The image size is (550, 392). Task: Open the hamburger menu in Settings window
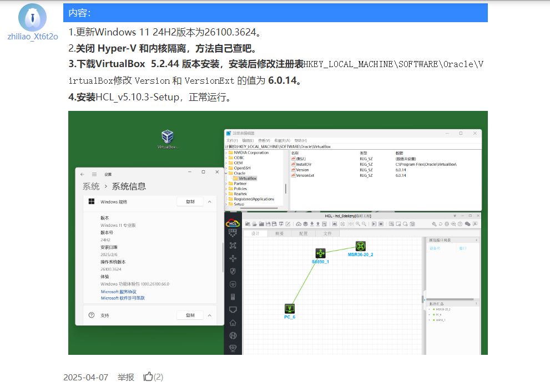tap(94, 174)
